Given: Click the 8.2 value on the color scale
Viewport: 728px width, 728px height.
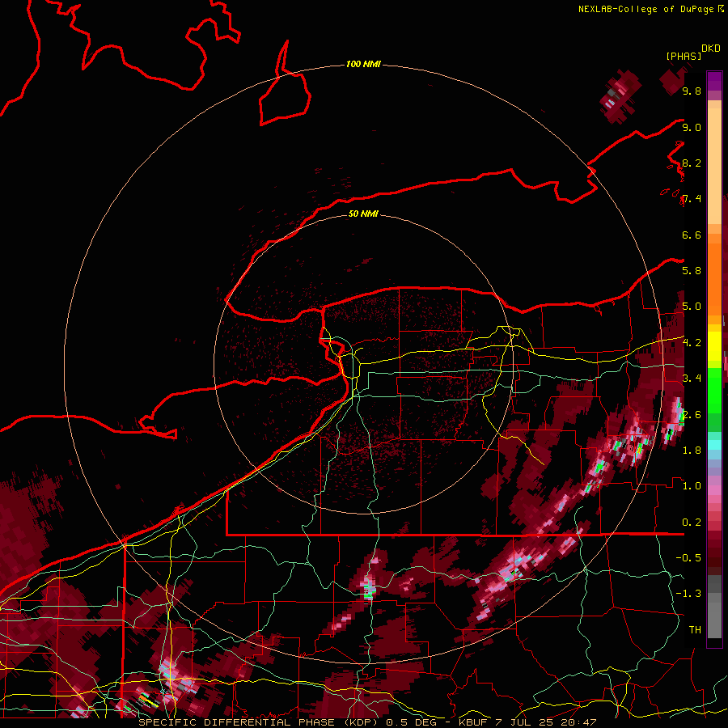Looking at the screenshot, I should pos(692,163).
